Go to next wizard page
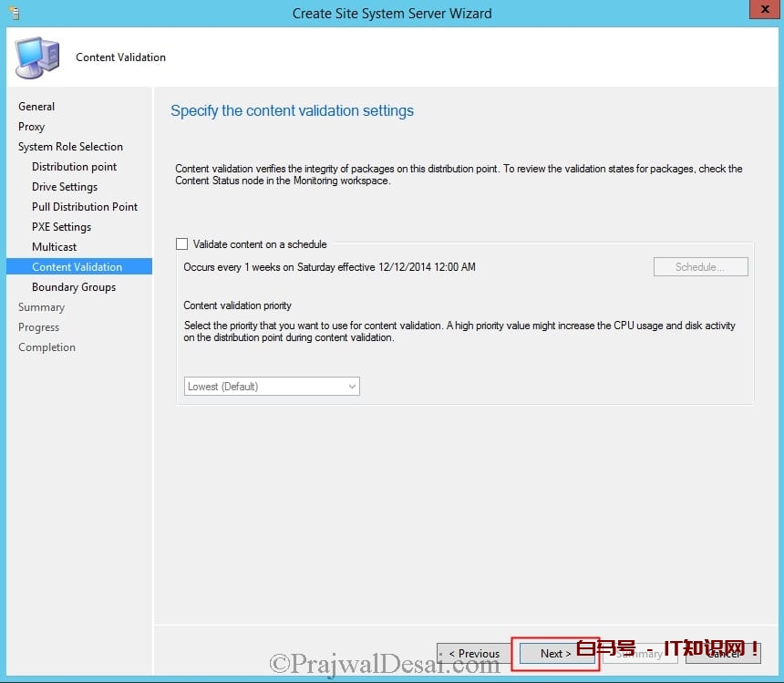The height and width of the screenshot is (683, 784). pyautogui.click(x=556, y=653)
